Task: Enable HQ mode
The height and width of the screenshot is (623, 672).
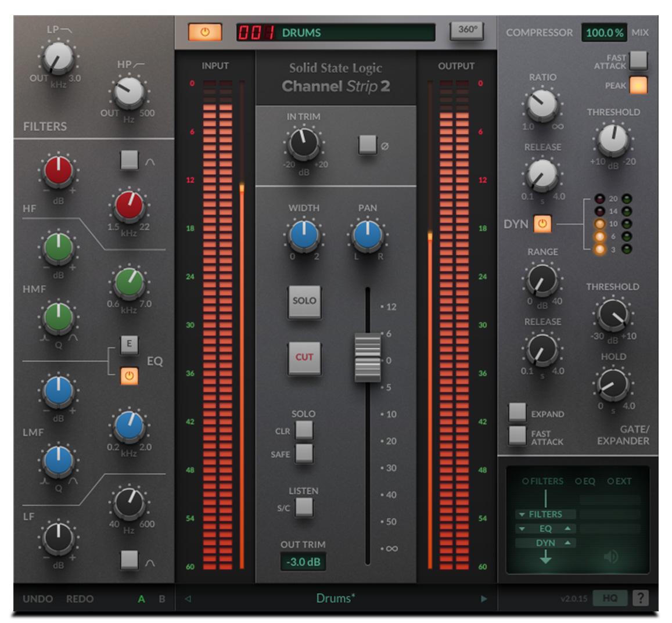Action: [x=609, y=597]
